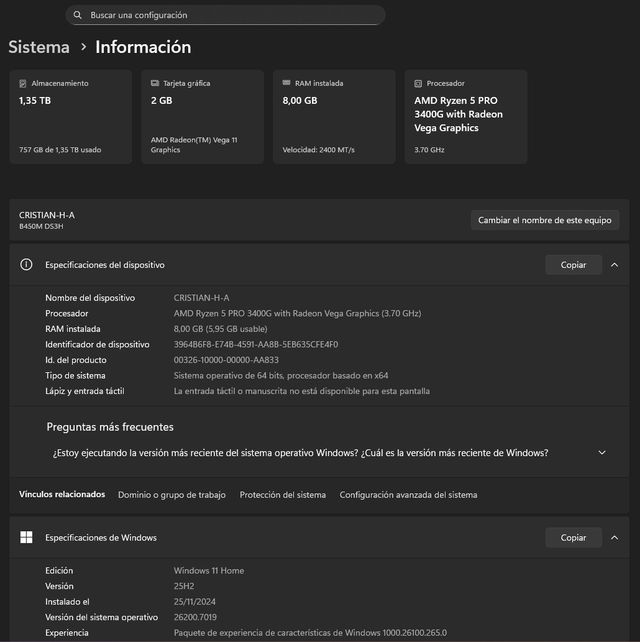
Task: Click the 8,00 GB (5,95 GB usable) value
Action: coord(220,329)
